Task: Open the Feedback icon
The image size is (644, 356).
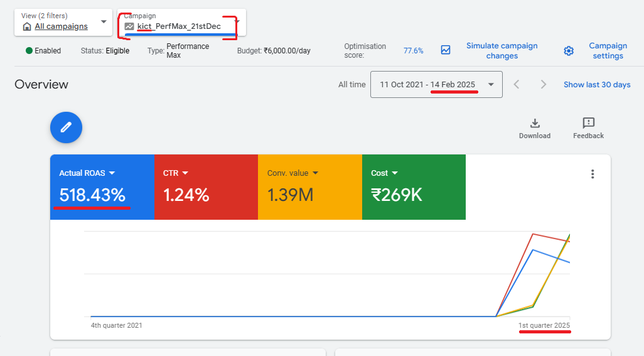Action: (588, 123)
